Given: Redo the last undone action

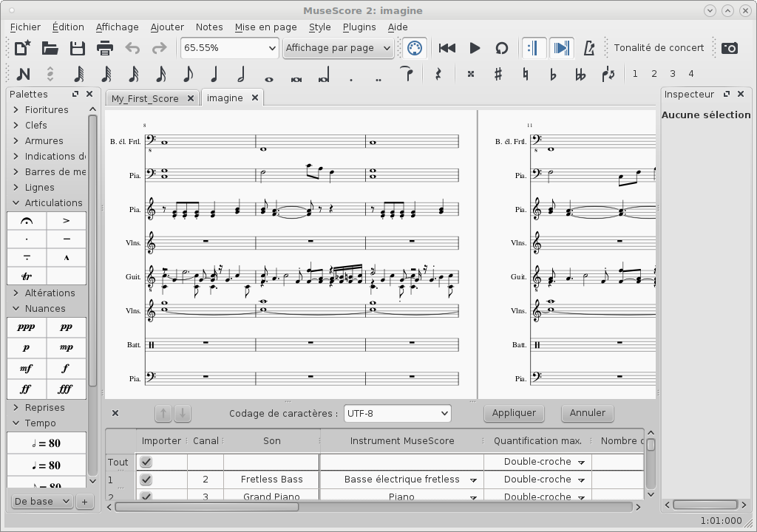Looking at the screenshot, I should coord(160,48).
